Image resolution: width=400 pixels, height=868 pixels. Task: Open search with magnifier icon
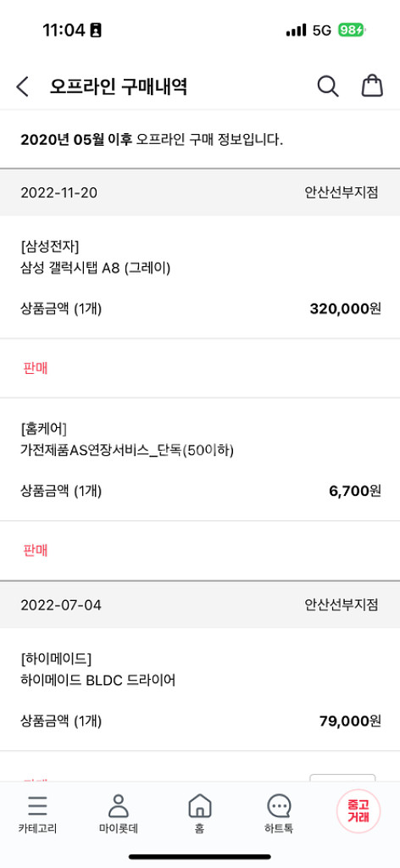click(x=327, y=86)
